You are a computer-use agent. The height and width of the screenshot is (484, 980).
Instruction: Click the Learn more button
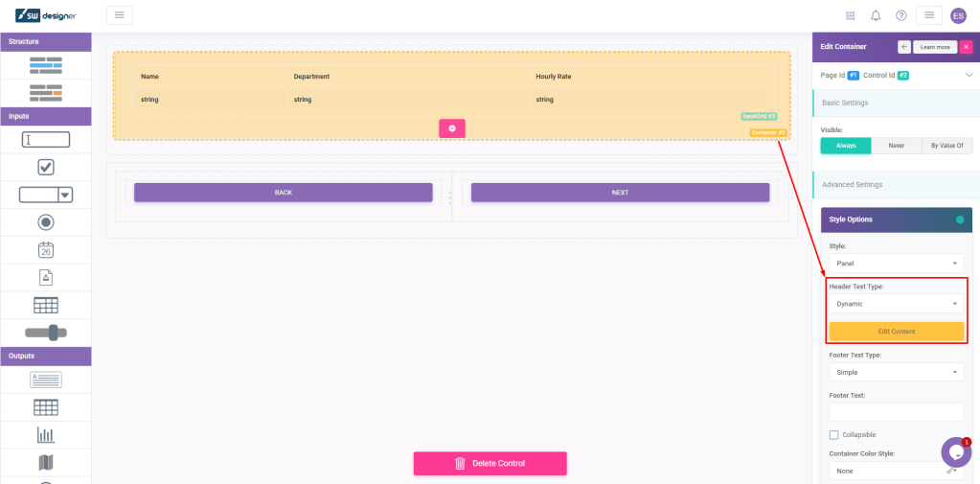(934, 47)
